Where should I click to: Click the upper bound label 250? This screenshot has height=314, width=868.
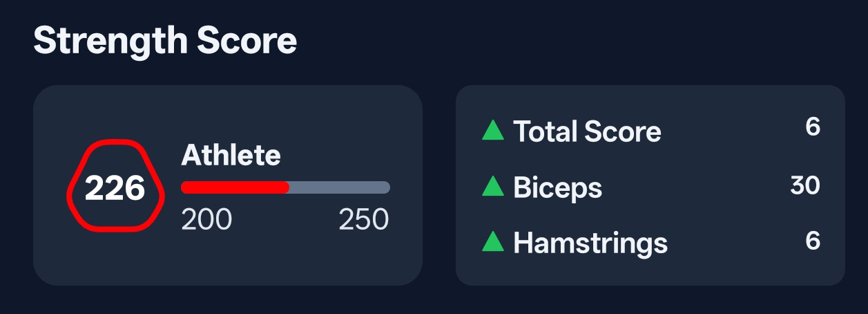pos(364,220)
